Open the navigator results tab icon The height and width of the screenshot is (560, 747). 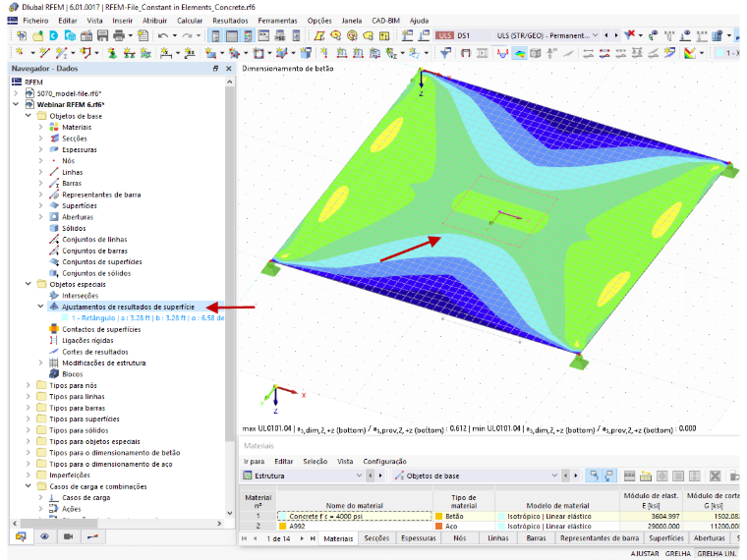click(92, 537)
